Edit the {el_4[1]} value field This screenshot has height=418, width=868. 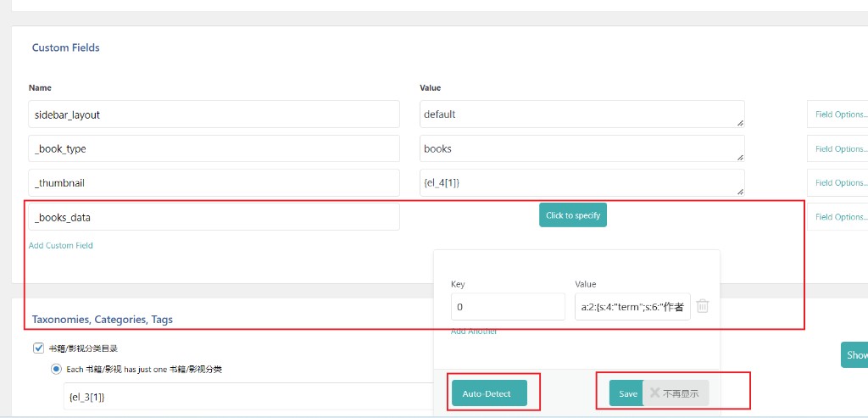pos(582,182)
